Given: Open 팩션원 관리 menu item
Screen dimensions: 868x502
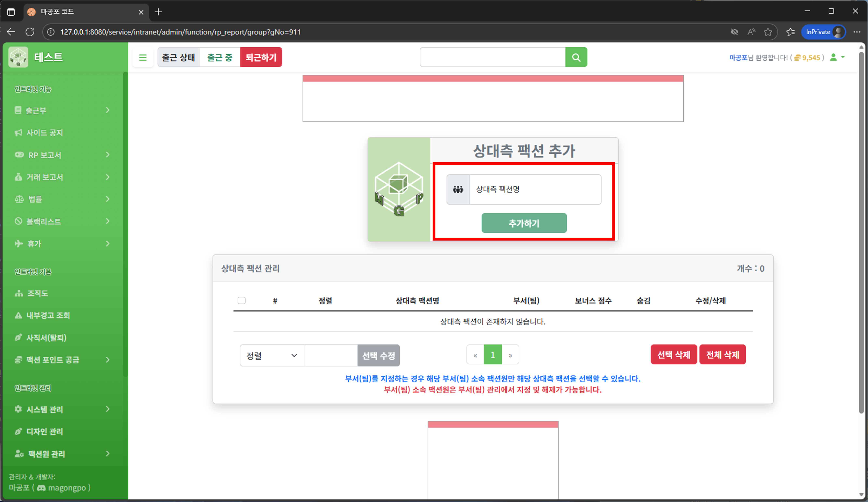Looking at the screenshot, I should click(x=46, y=454).
